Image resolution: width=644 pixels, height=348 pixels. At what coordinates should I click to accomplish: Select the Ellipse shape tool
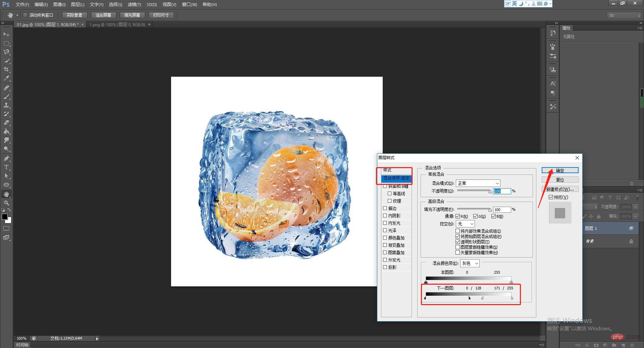(6, 185)
